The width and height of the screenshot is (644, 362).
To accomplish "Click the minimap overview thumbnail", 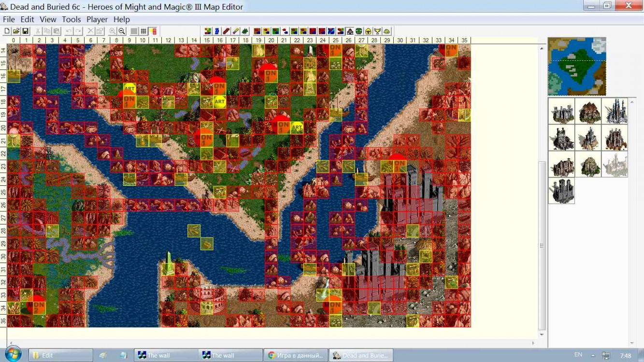I will tap(576, 67).
